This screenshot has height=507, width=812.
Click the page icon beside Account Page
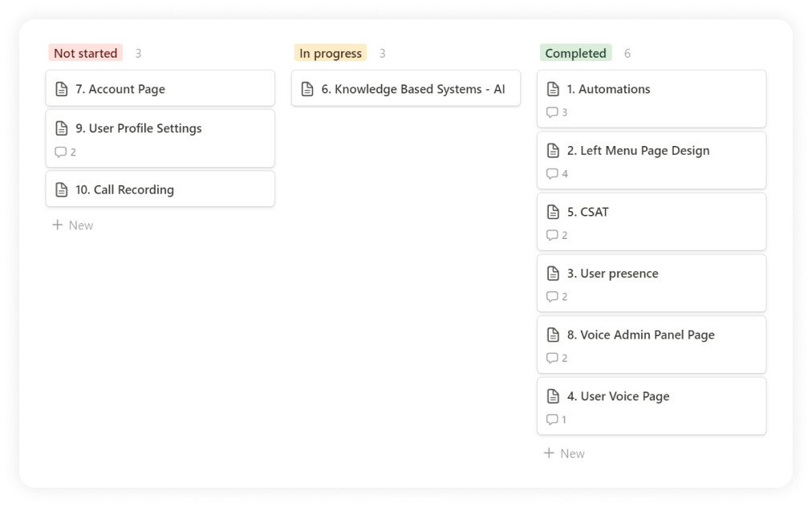coord(61,89)
